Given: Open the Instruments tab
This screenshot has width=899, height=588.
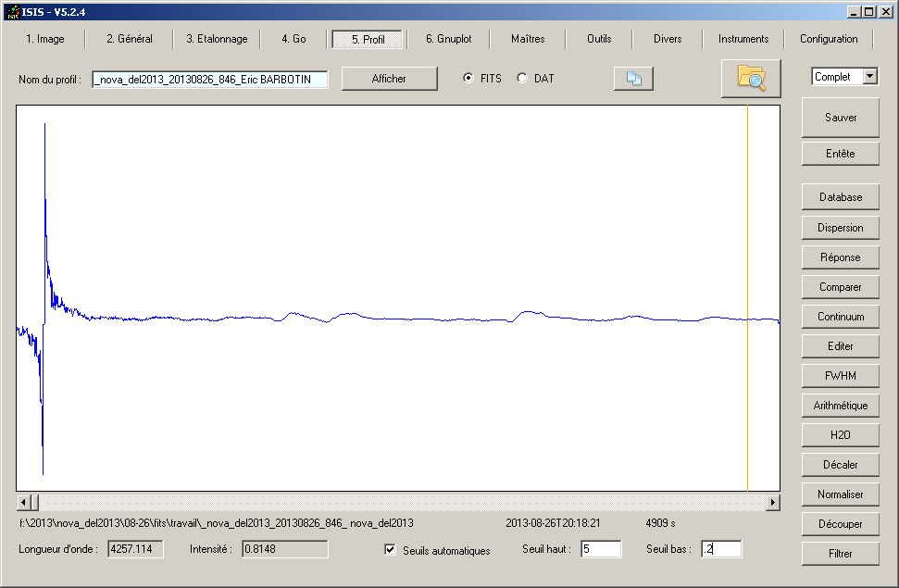Looking at the screenshot, I should [743, 39].
